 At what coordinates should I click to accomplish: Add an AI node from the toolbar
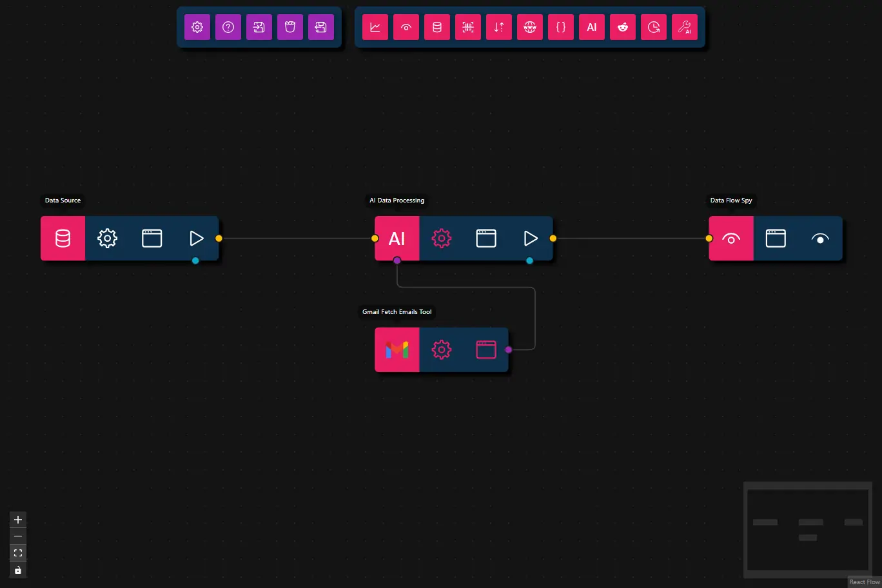tap(592, 27)
